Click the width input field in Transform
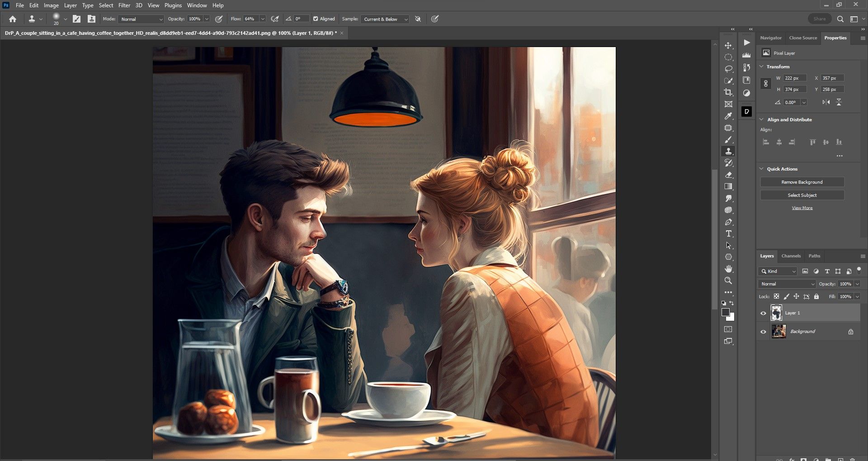Image resolution: width=868 pixels, height=461 pixels. (795, 78)
